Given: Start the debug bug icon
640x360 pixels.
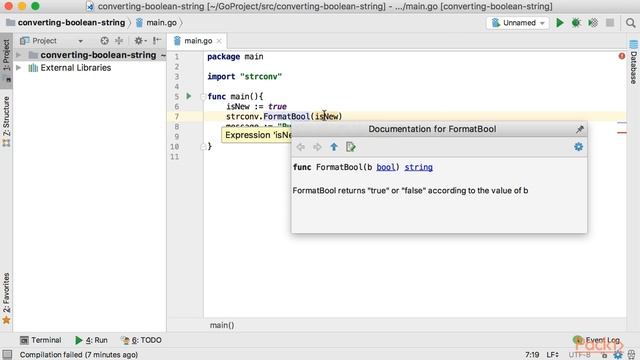Looking at the screenshot, I should tap(576, 23).
